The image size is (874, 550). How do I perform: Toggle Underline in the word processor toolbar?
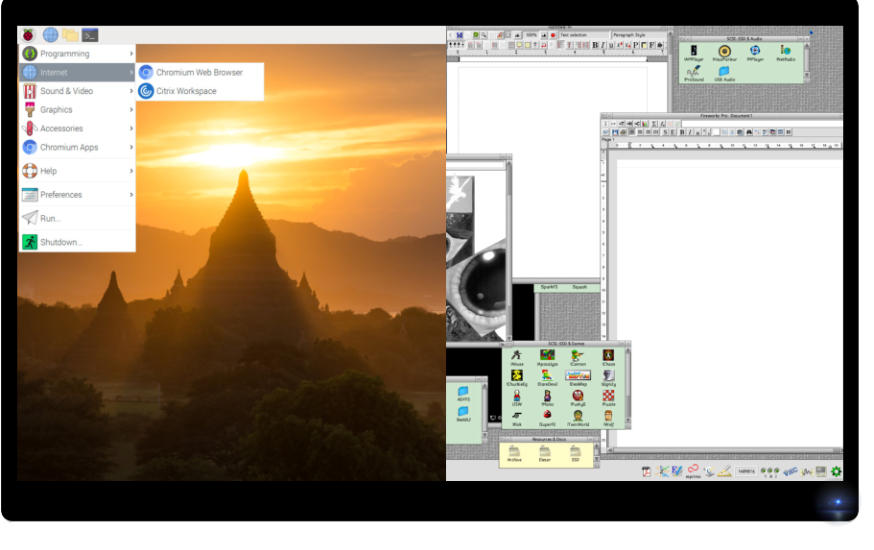point(611,45)
